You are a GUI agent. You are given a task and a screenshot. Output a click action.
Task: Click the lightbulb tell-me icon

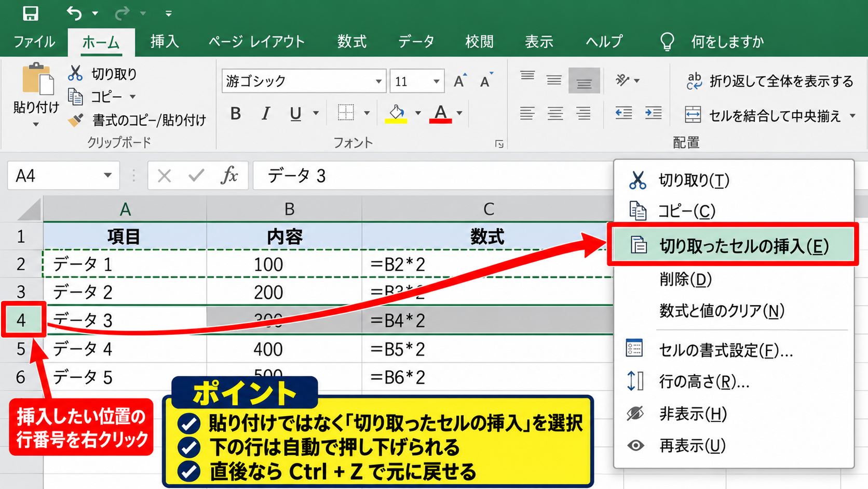(667, 42)
